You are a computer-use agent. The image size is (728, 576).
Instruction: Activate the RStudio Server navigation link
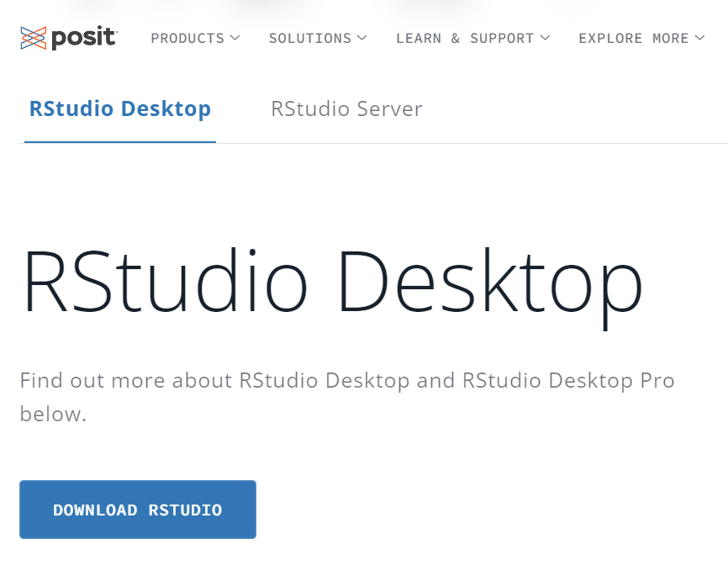(x=346, y=108)
